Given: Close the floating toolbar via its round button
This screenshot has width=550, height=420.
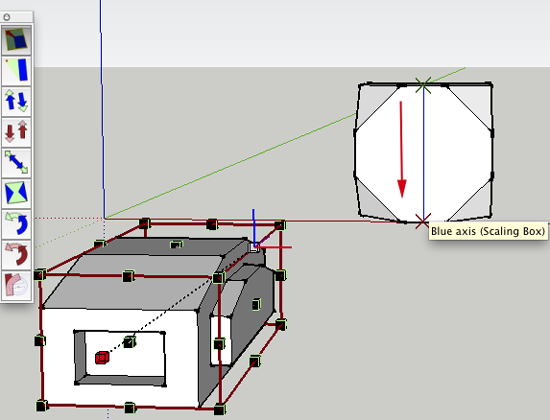Looking at the screenshot, I should click(7, 17).
